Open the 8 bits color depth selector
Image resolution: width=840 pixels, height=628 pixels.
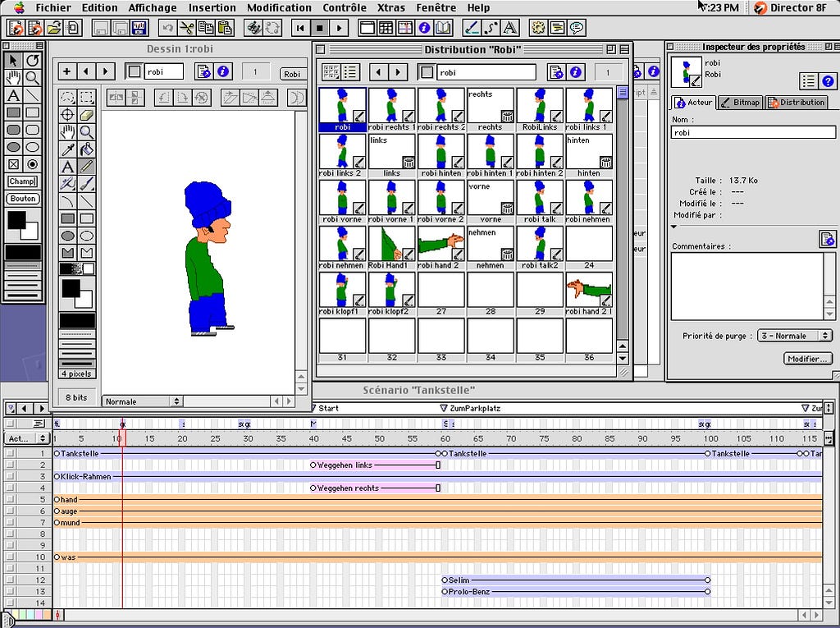(76, 397)
